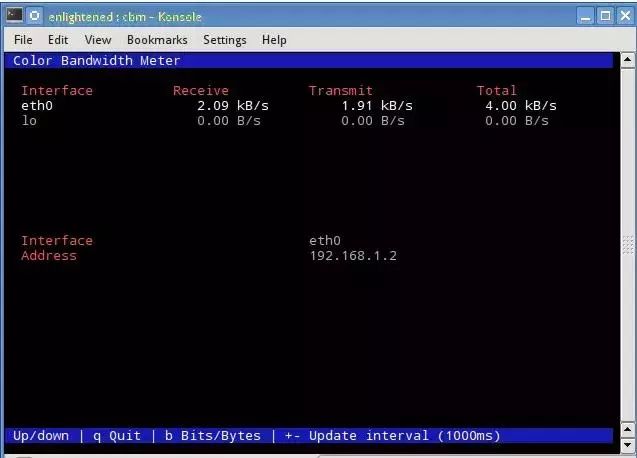Click the Up/down hint in status bar

[x=41, y=436]
